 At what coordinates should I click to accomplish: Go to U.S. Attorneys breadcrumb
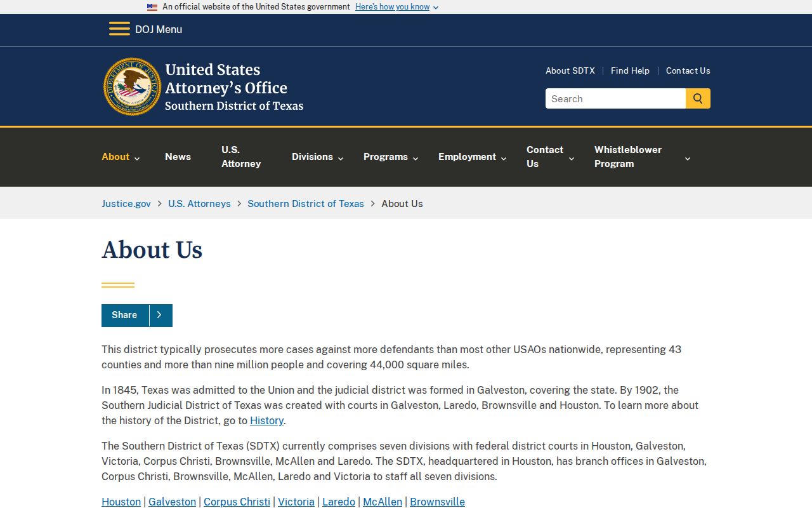coord(199,204)
